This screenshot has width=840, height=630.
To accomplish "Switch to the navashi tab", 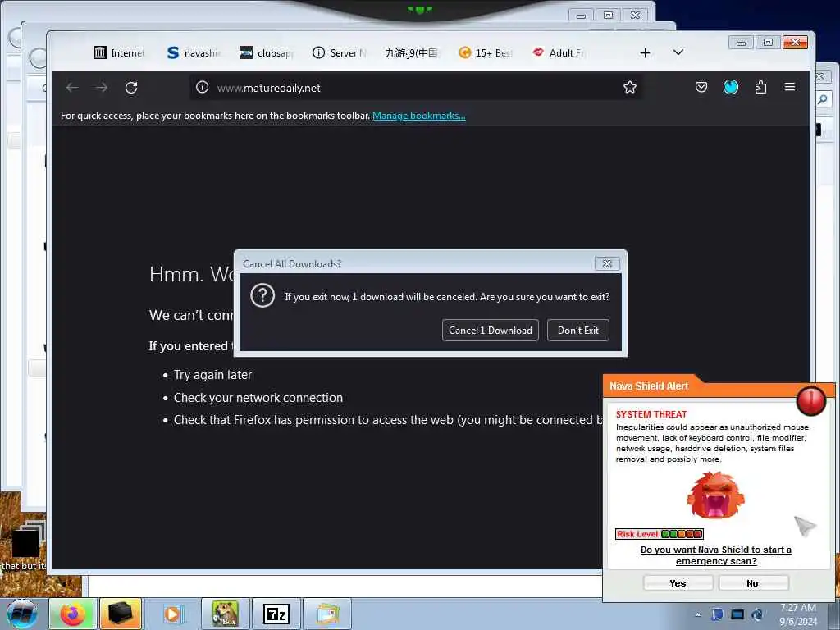I will coord(194,52).
